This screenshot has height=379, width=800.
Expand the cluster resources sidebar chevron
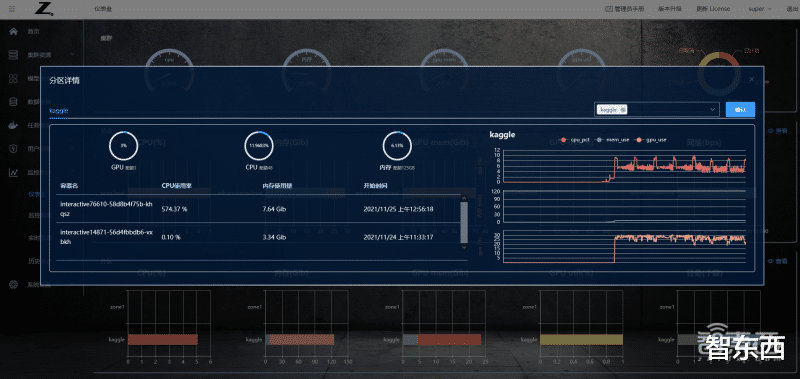[72, 55]
